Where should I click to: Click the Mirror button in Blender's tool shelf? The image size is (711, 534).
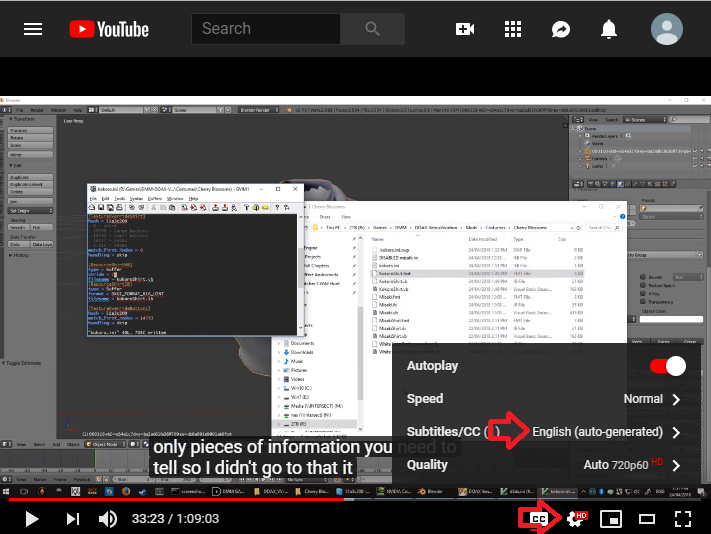click(x=30, y=155)
